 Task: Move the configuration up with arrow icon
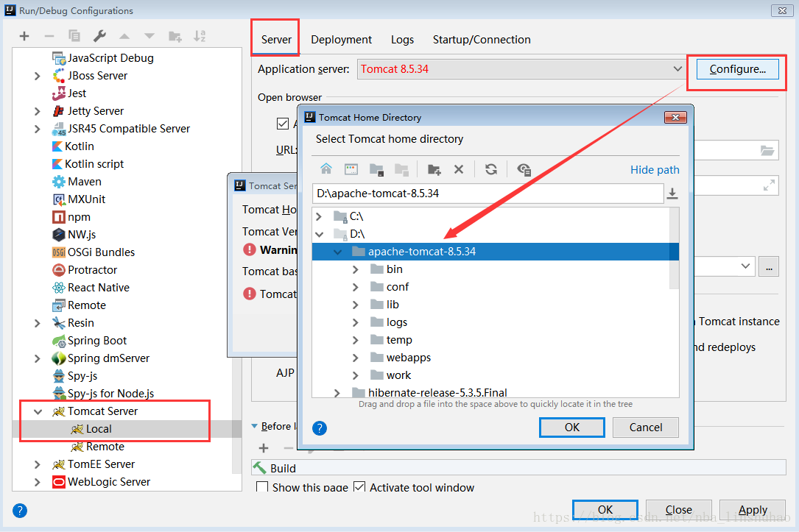pos(124,36)
